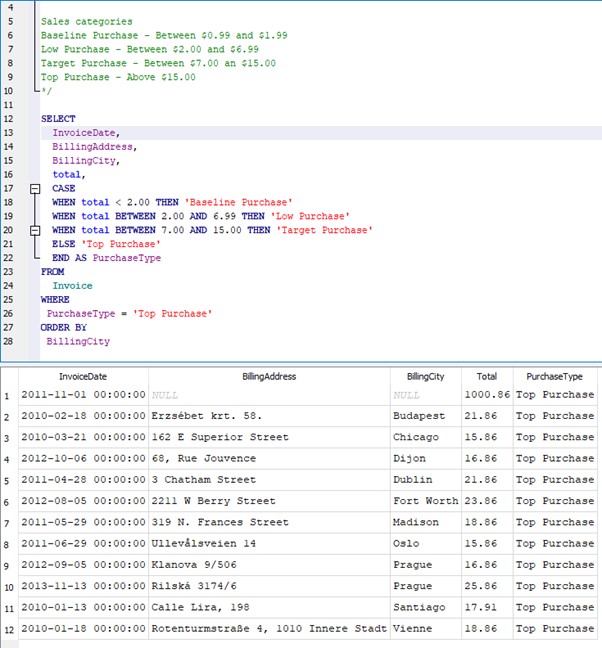Place cursor on the SELECT keyword
602x648 pixels.
point(58,118)
